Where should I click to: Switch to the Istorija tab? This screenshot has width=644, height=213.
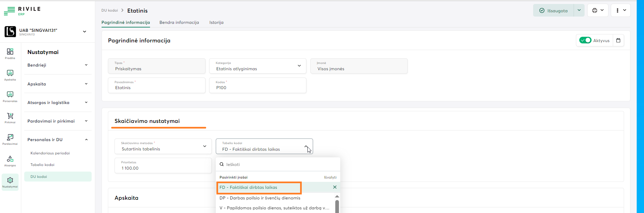pos(216,23)
